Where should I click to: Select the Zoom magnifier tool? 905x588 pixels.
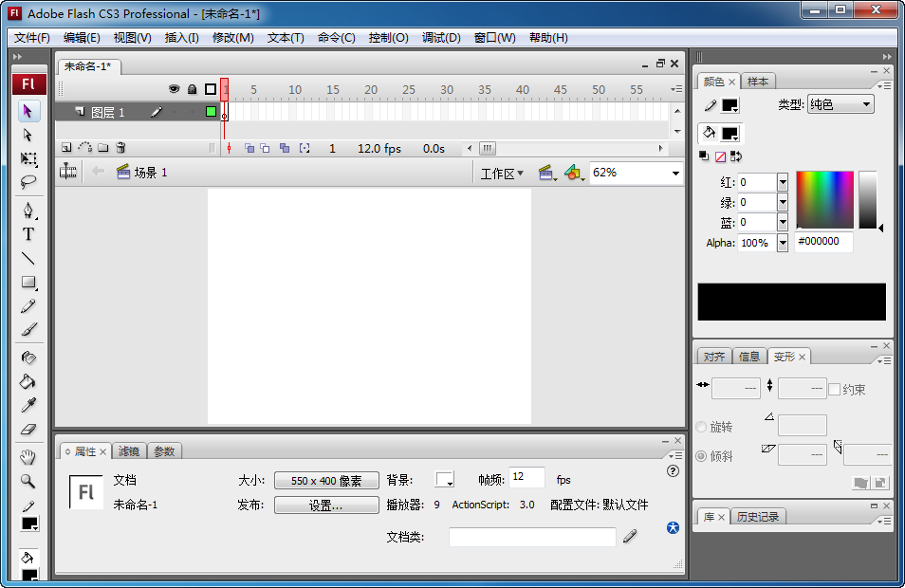pos(28,481)
